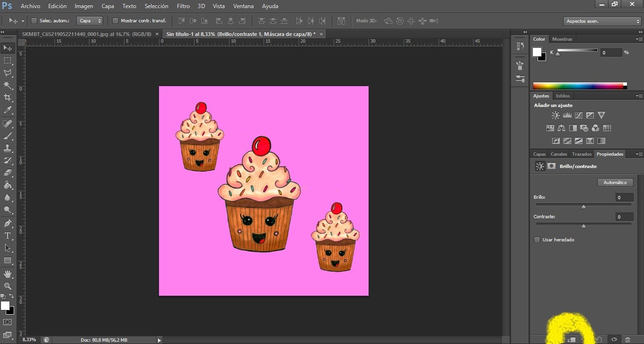Open the Imagen menu
Image resolution: width=644 pixels, height=344 pixels.
(84, 6)
